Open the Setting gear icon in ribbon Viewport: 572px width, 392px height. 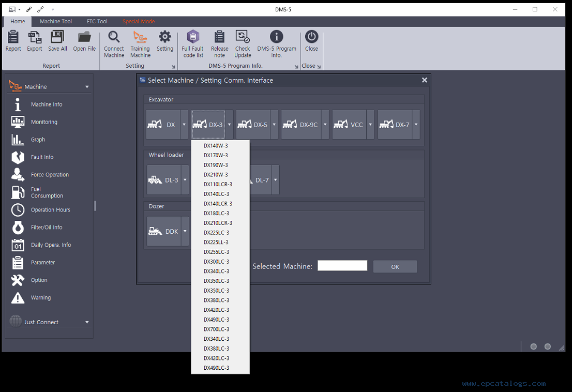[165, 37]
